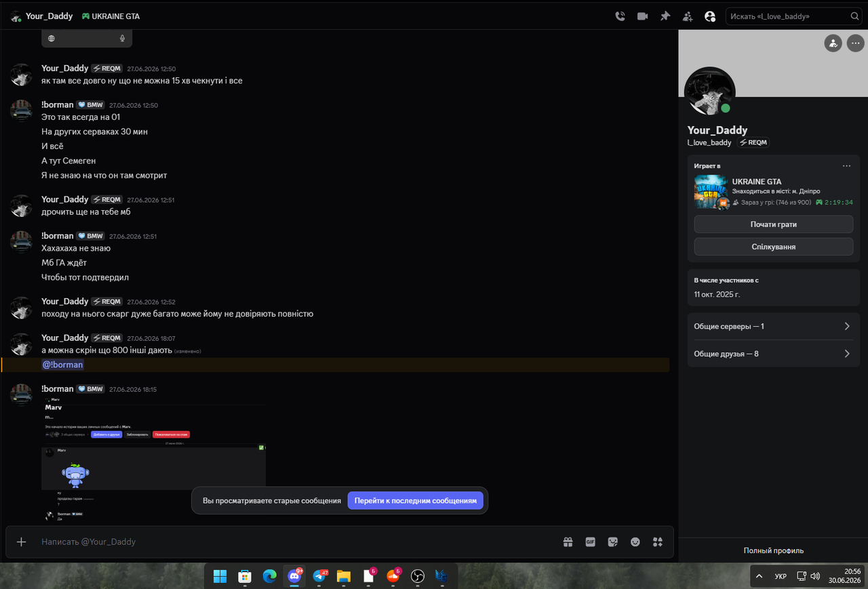Open the plus attachment menu
Screen dimensions: 868x589
pyautogui.click(x=21, y=542)
